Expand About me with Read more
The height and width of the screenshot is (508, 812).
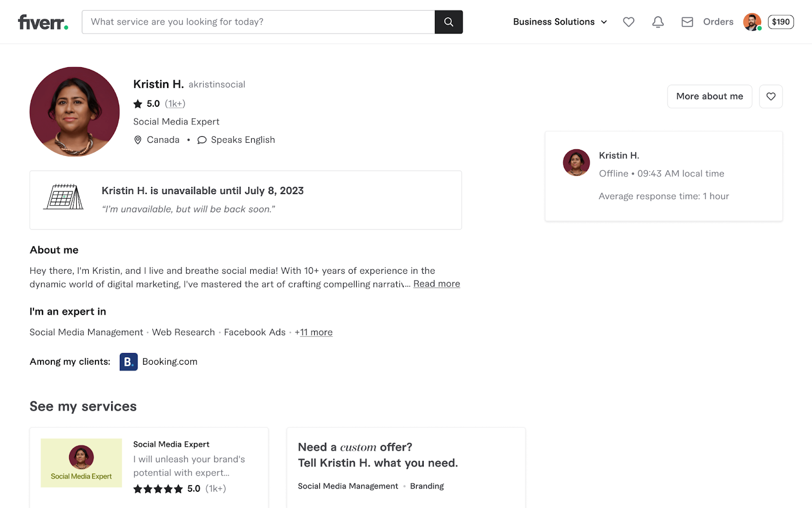pos(436,284)
